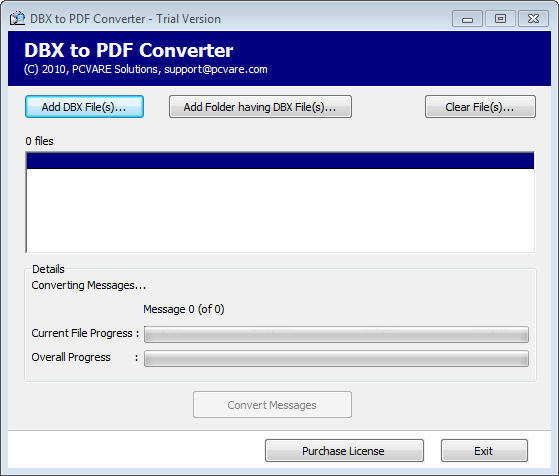The width and height of the screenshot is (559, 476).
Task: Click the Overall Progress bar
Action: tap(336, 358)
